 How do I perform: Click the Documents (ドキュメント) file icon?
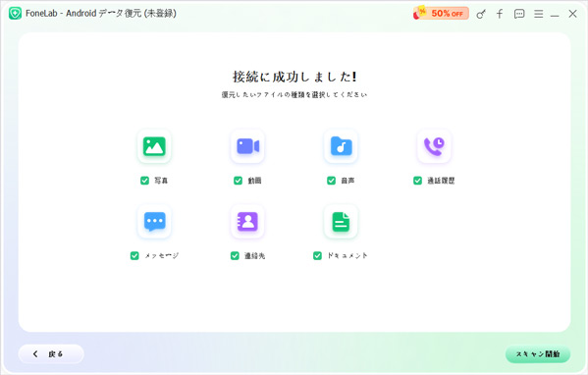[x=341, y=221]
